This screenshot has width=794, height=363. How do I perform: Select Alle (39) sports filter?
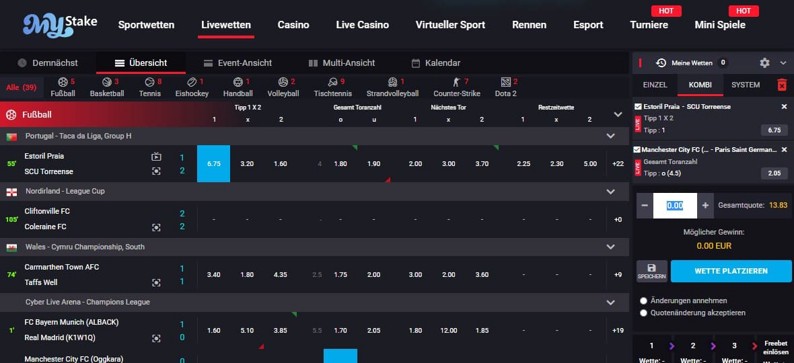21,87
